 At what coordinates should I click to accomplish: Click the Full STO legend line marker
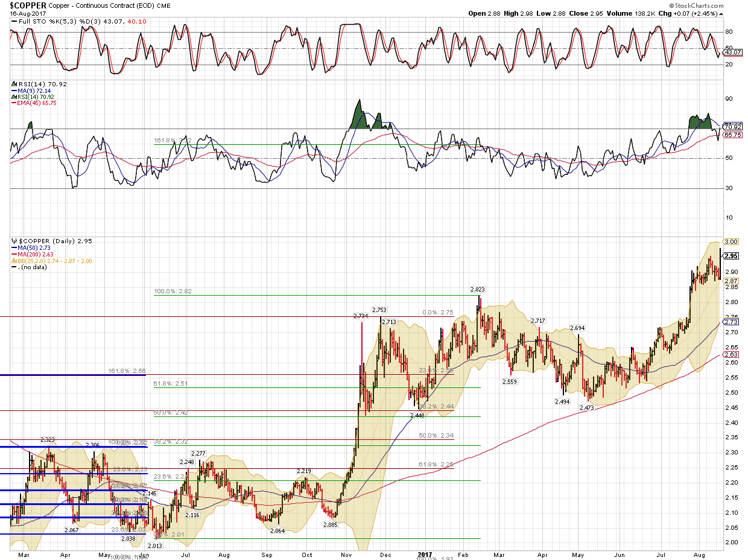tap(14, 22)
